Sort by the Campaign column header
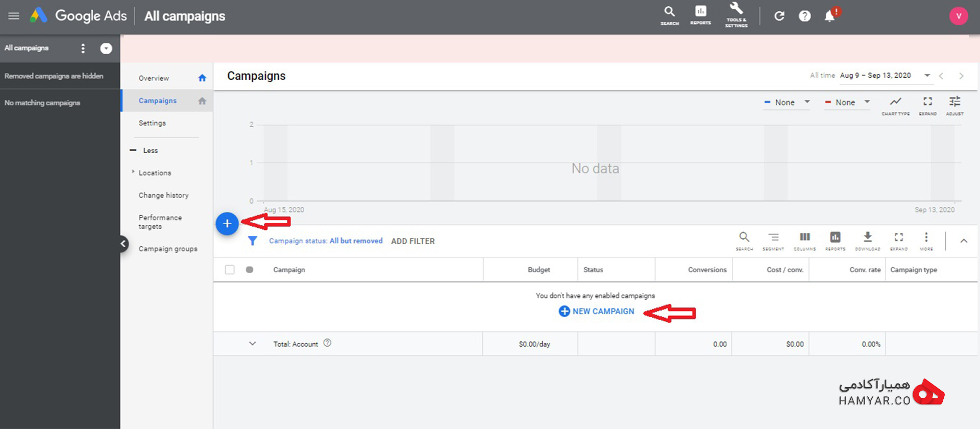Screen dimensions: 980x429 pyautogui.click(x=289, y=270)
